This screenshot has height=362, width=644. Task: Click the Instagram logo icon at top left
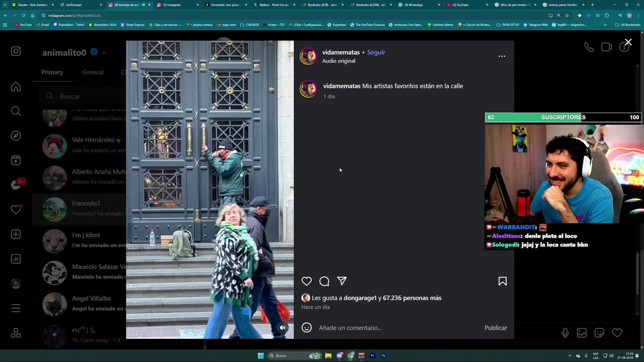pos(16,51)
